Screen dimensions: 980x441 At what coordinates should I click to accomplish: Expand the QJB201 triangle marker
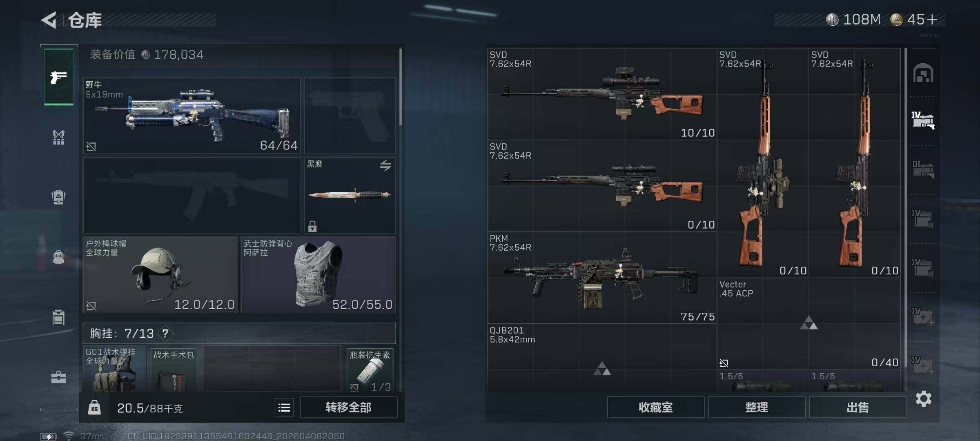point(602,368)
